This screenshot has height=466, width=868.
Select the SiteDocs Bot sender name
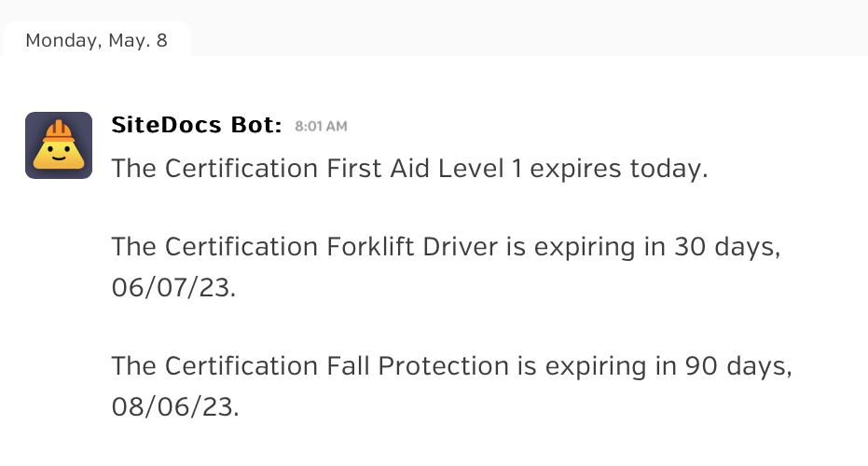point(197,125)
